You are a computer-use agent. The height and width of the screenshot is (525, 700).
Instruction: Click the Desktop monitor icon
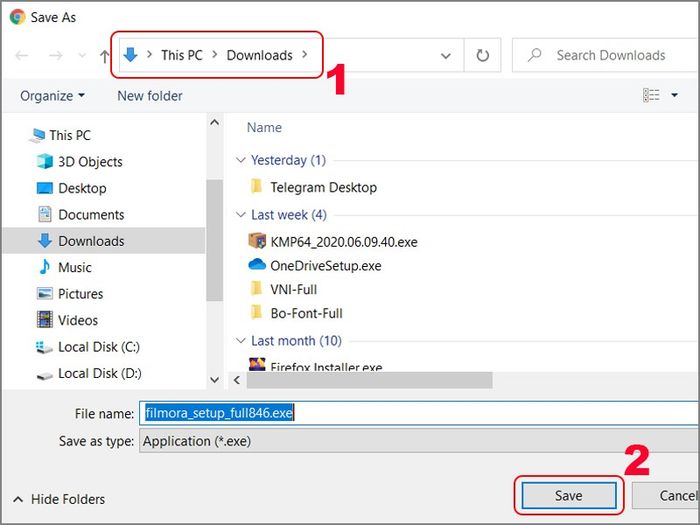point(45,188)
